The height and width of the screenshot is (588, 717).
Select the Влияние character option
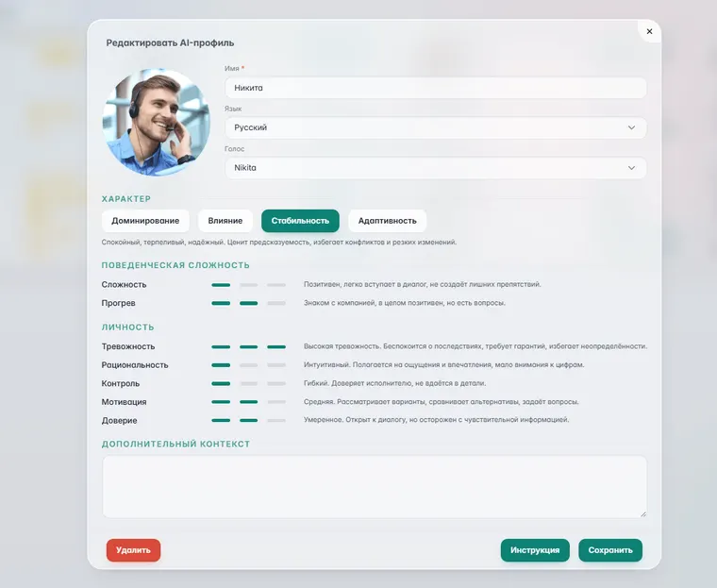coord(225,221)
